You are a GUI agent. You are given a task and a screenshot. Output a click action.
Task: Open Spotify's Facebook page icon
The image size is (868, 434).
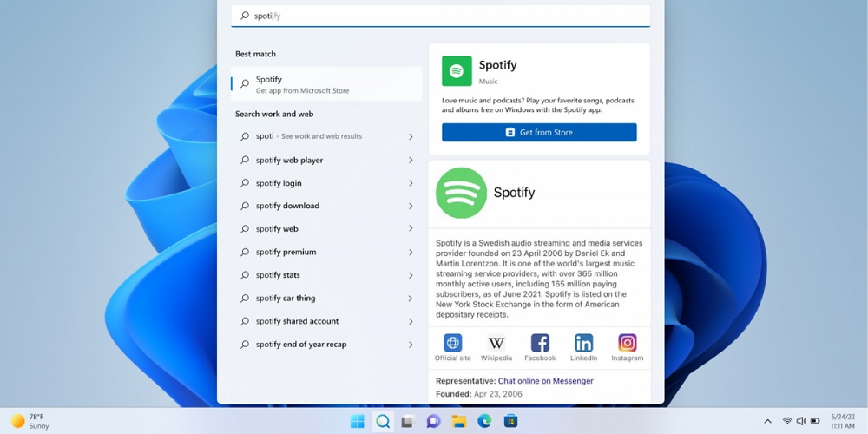pyautogui.click(x=540, y=343)
